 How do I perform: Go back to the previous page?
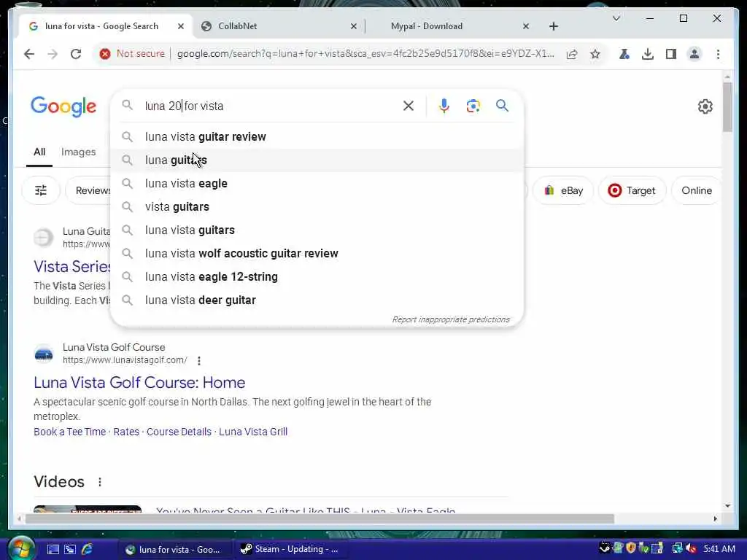[29, 54]
